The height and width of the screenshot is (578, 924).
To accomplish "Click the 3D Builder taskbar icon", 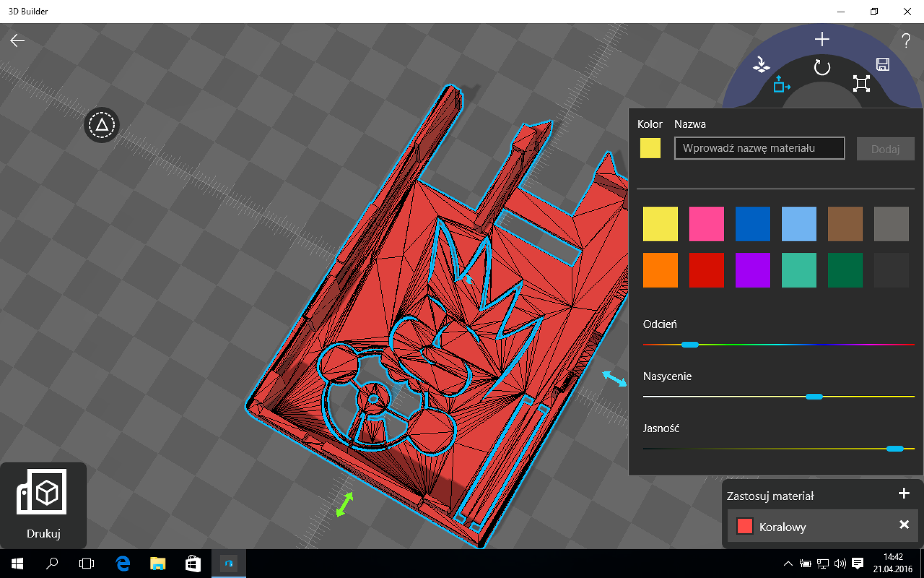I will click(x=229, y=564).
